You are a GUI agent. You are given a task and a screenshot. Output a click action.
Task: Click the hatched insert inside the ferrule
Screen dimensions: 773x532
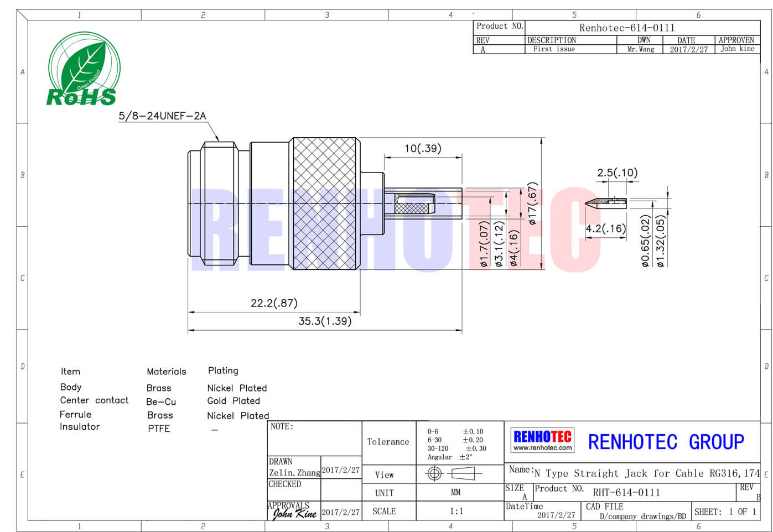click(412, 208)
